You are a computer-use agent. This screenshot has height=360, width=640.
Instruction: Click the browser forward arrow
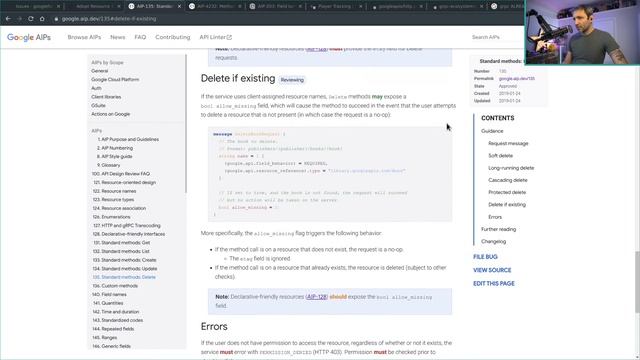pos(19,19)
